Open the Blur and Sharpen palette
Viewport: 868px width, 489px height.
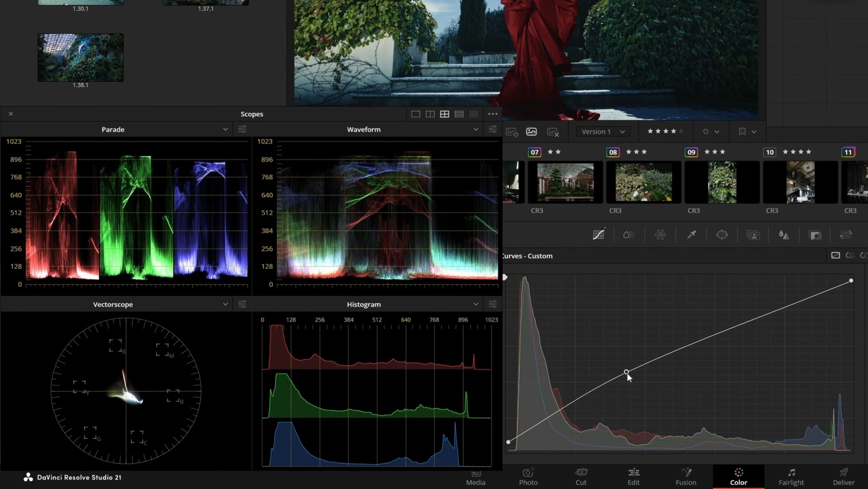pos(784,235)
